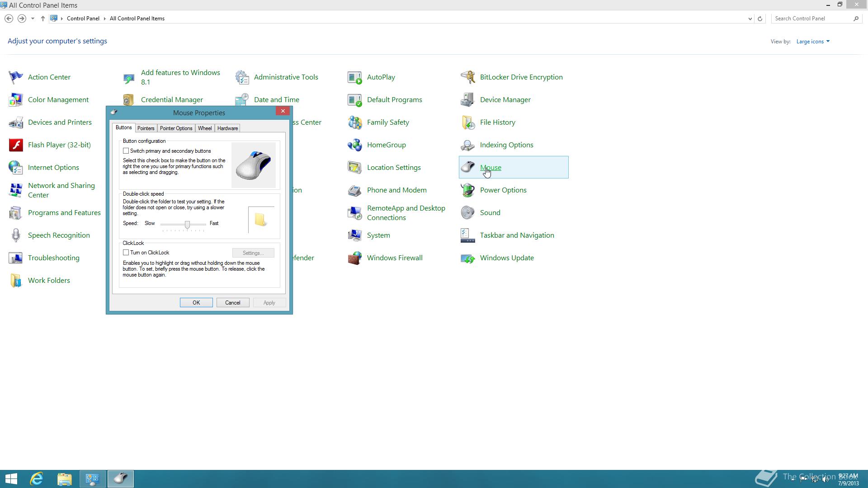Click the Troubleshooting icon
Screen dimensions: 868x488
[x=16, y=258]
